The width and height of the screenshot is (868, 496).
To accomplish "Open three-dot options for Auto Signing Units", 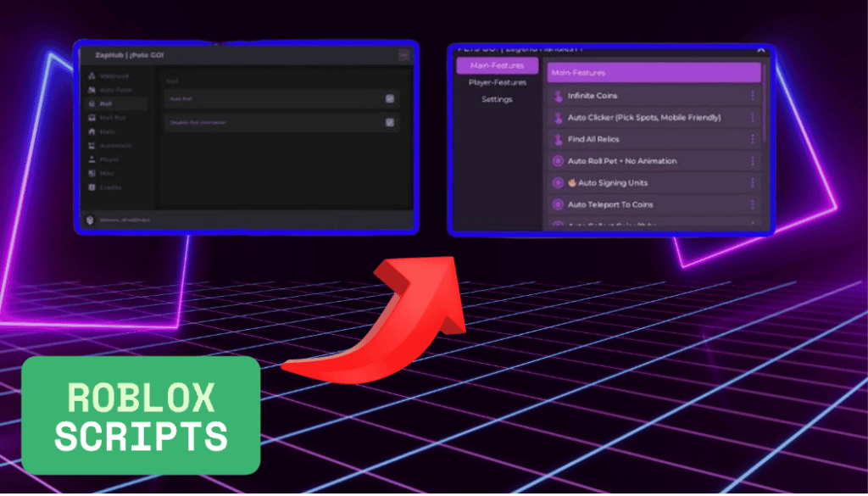I will (x=753, y=182).
